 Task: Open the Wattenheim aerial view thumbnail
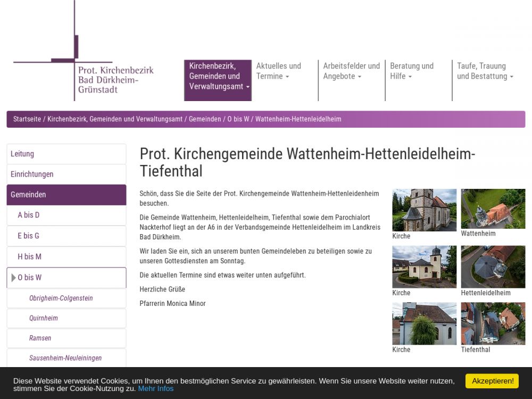click(x=493, y=209)
